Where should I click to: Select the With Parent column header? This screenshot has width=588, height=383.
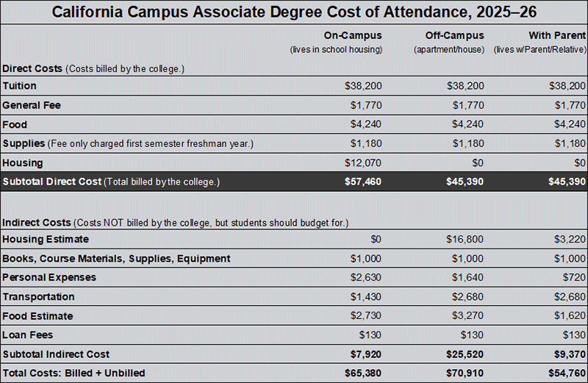(x=556, y=35)
